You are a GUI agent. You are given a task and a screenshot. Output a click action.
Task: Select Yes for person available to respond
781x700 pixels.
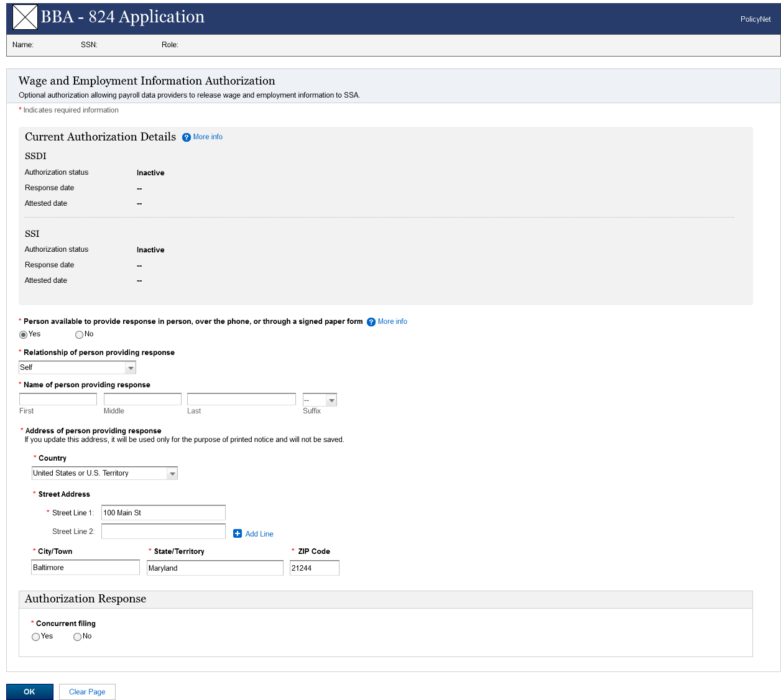(24, 334)
